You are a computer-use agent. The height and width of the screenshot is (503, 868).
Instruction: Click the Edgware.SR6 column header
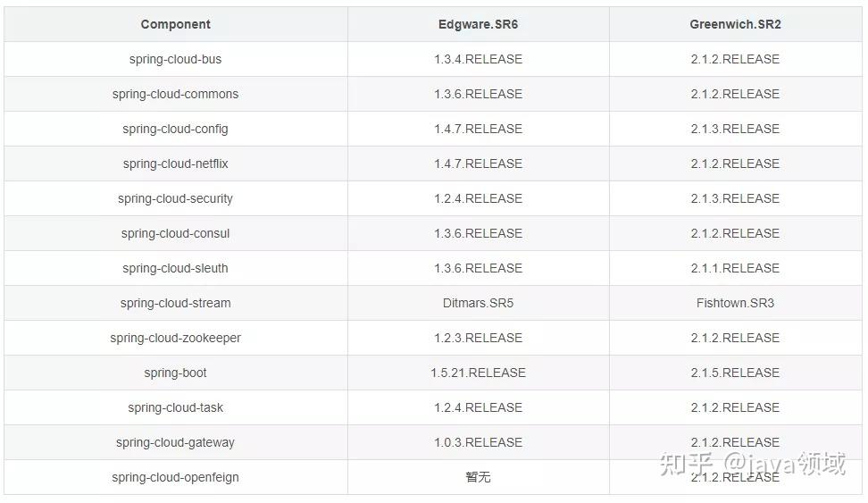(478, 24)
